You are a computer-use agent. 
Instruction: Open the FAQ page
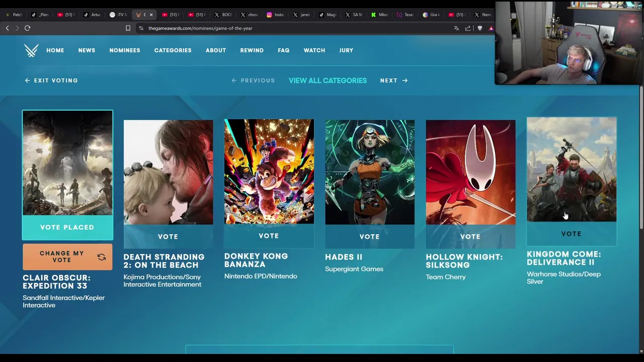click(284, 50)
